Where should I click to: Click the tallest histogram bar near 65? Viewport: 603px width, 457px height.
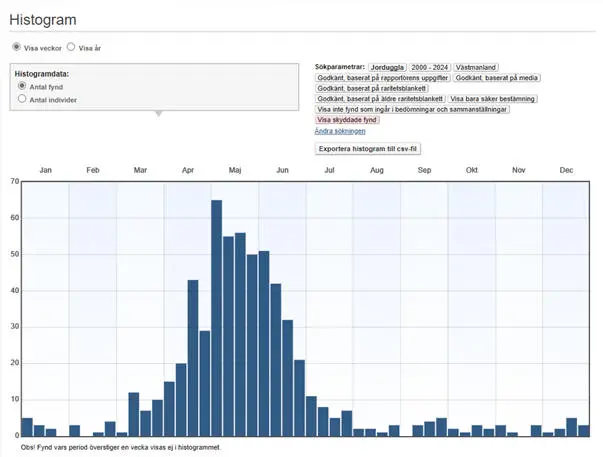pos(216,318)
